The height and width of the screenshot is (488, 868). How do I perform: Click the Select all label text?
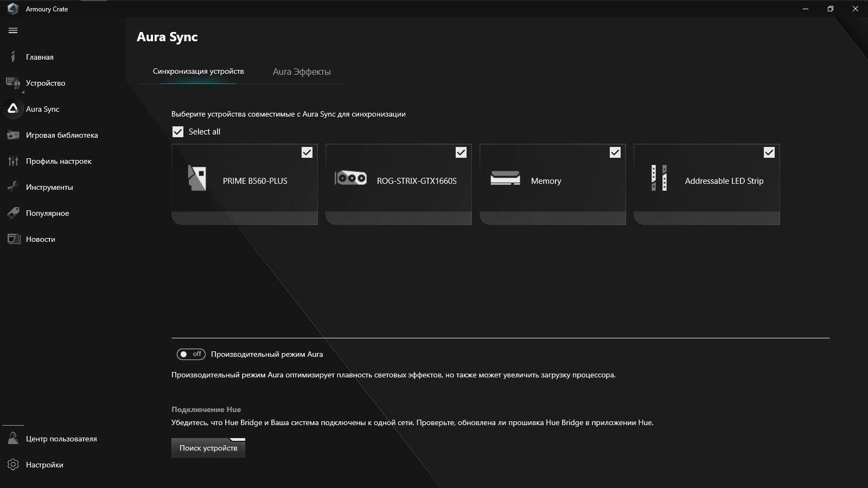[204, 132]
